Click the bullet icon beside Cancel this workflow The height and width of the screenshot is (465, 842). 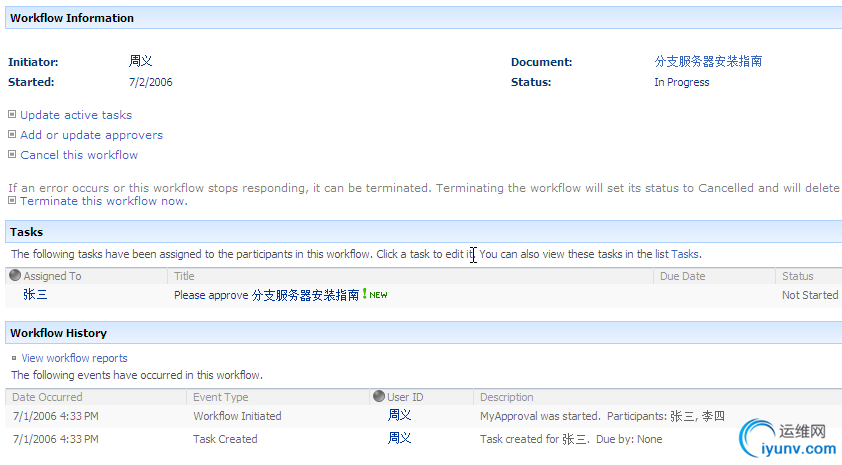coord(12,154)
